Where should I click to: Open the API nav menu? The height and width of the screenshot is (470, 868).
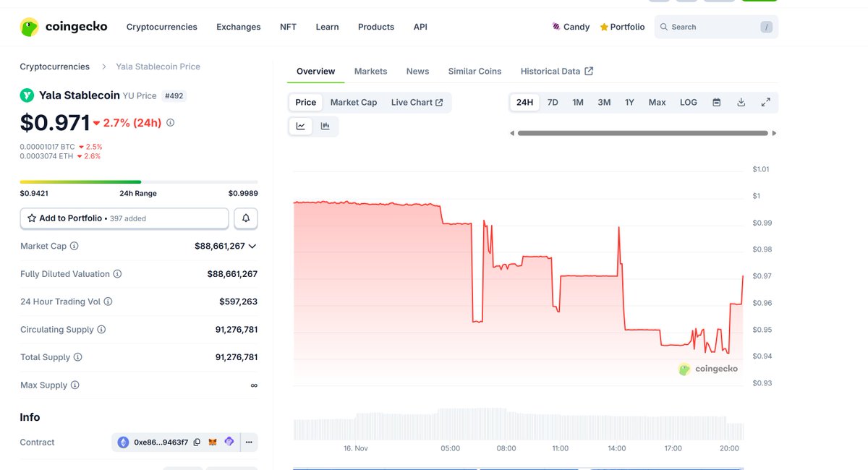(x=420, y=27)
